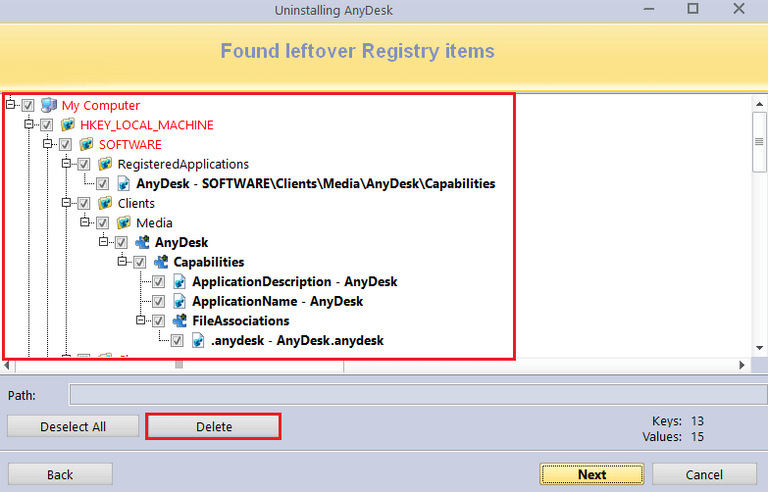Uncheck the Clients key checkbox

[84, 203]
